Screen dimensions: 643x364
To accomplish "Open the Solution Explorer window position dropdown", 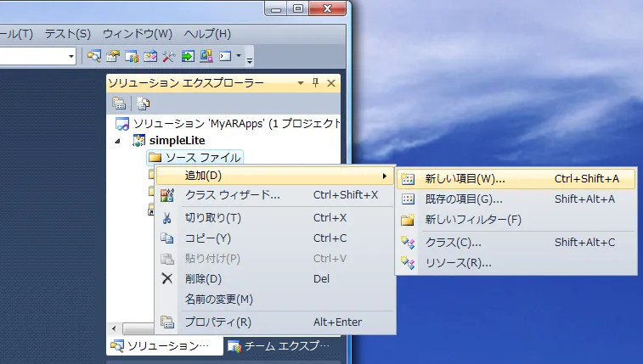I will pyautogui.click(x=301, y=83).
